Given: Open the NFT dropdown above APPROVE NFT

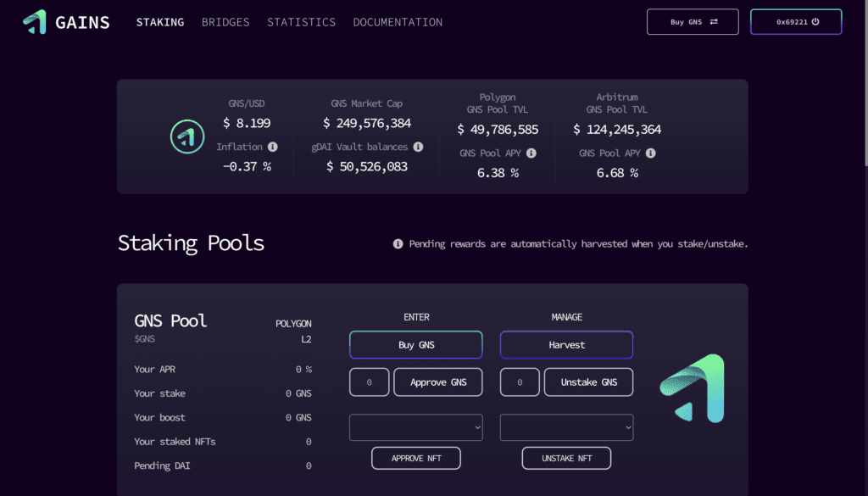Looking at the screenshot, I should 415,427.
